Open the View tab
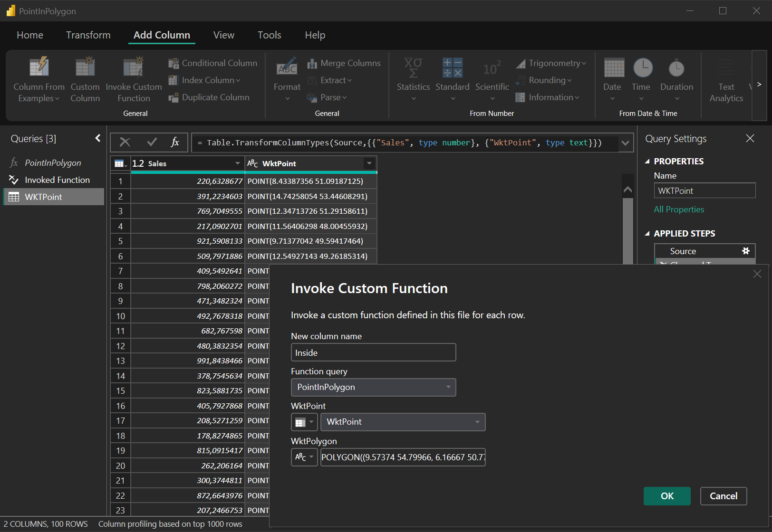Screen dimensions: 772x532 tap(223, 35)
